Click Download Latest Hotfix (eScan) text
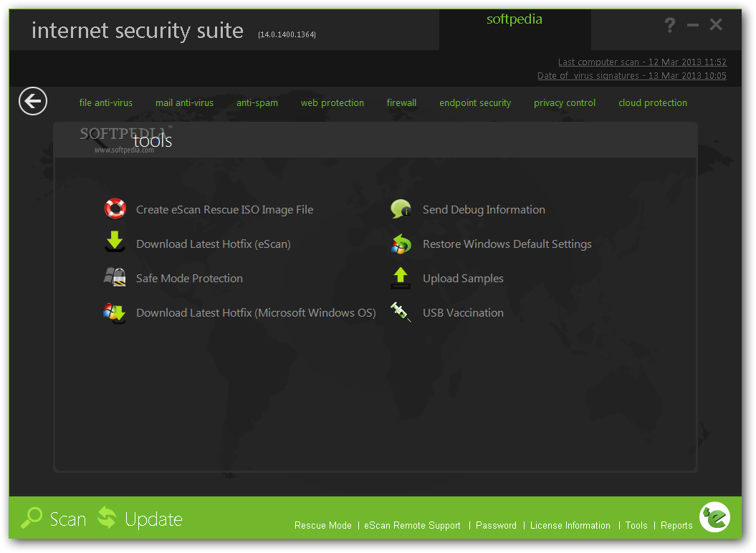756x553 pixels. coord(213,244)
